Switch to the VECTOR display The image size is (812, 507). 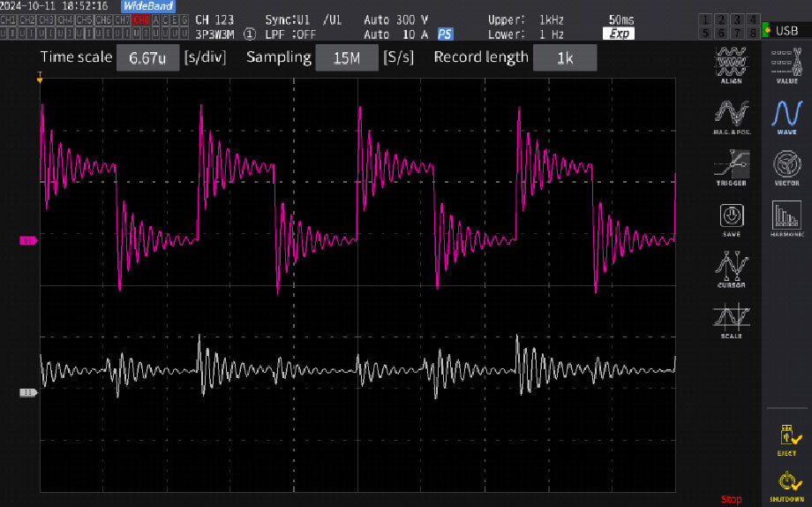(786, 168)
